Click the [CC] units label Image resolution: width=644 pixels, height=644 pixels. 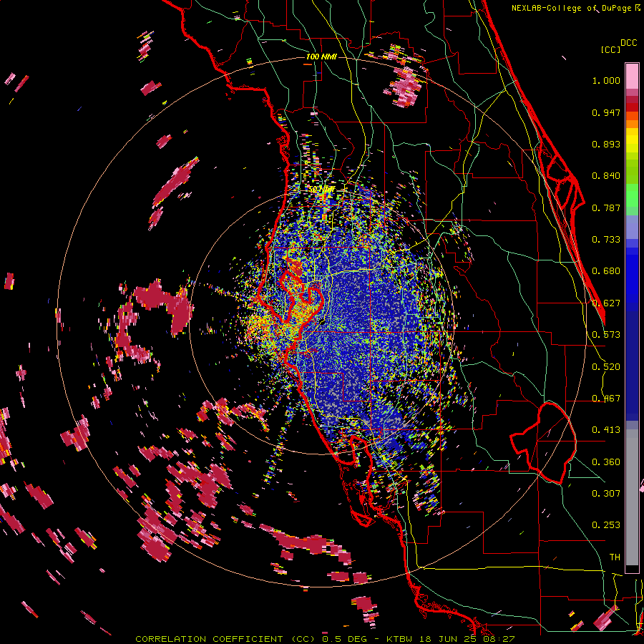[x=610, y=49]
